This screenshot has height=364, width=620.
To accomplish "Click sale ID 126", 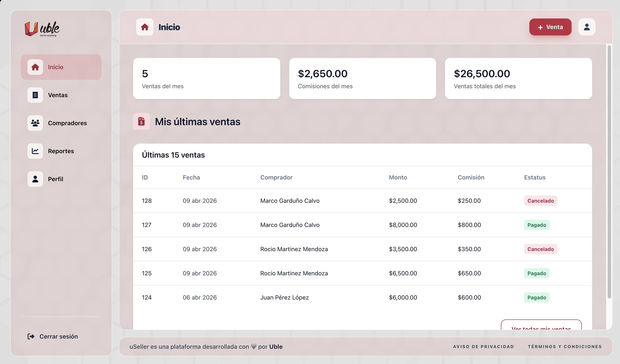I will [x=147, y=249].
